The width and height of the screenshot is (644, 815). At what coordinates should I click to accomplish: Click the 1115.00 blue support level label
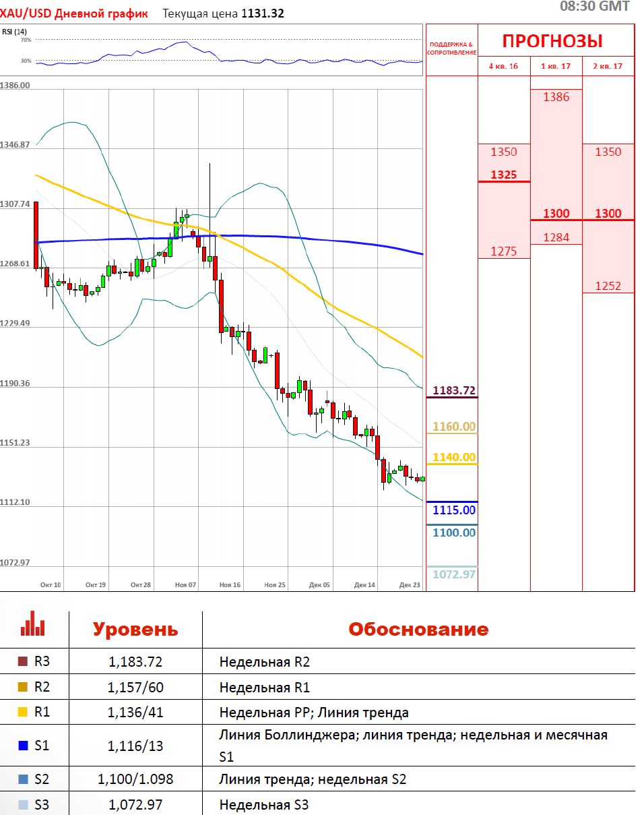pyautogui.click(x=453, y=510)
